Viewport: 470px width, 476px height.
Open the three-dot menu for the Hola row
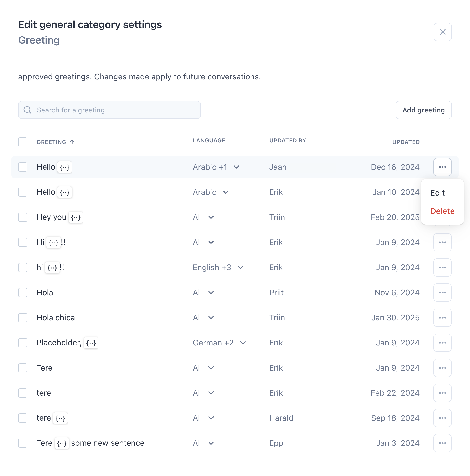[442, 293]
